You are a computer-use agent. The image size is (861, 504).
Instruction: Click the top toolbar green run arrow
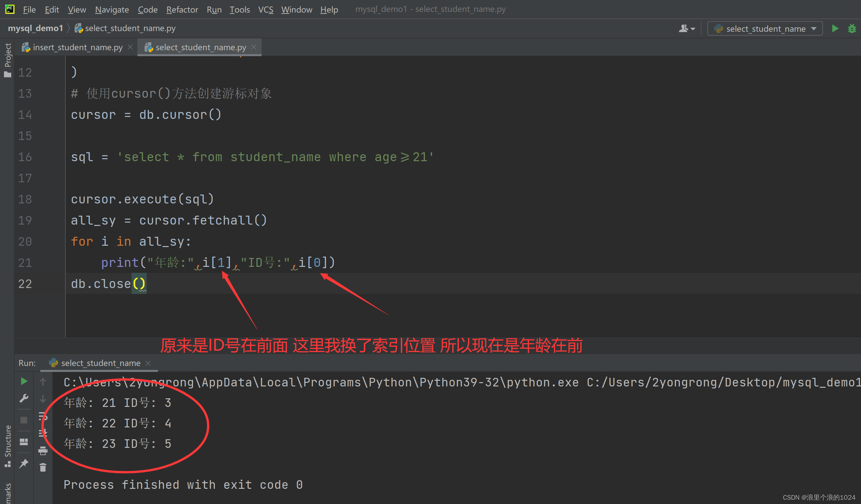pos(835,29)
